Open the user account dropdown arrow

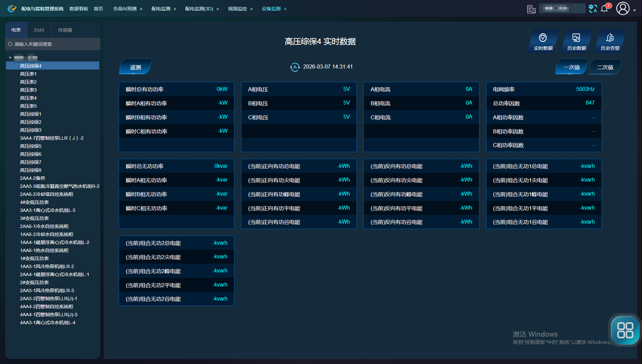[x=635, y=9]
